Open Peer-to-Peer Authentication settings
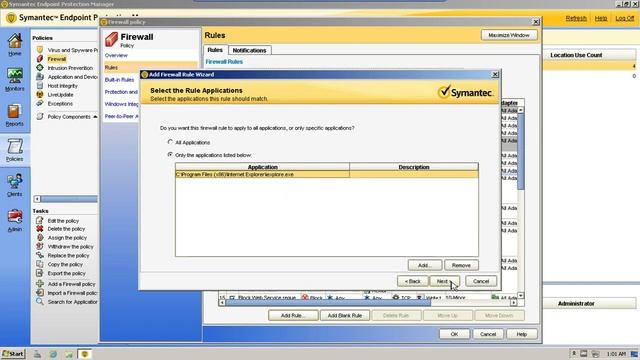This screenshot has width=640, height=360. 121,116
